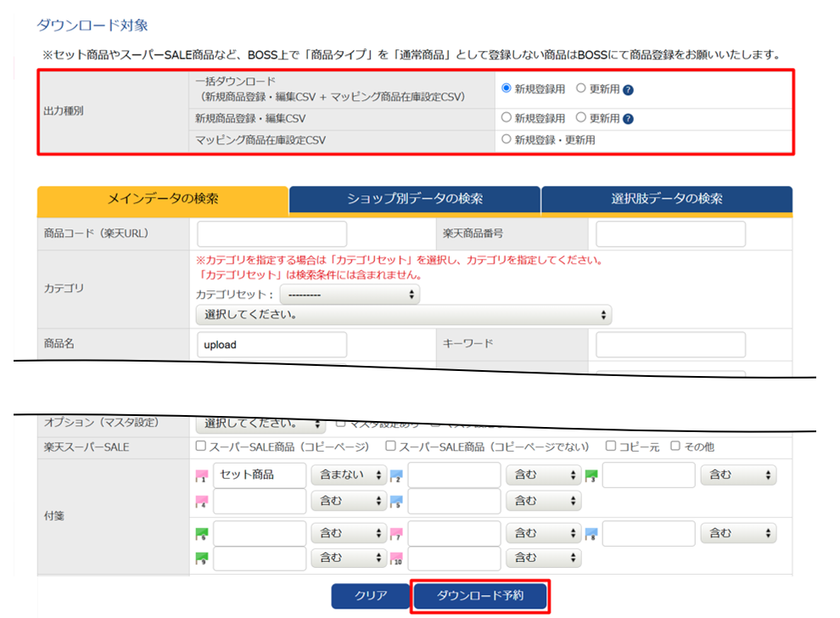
Task: Click the pink flag 7 icon
Action: [396, 534]
